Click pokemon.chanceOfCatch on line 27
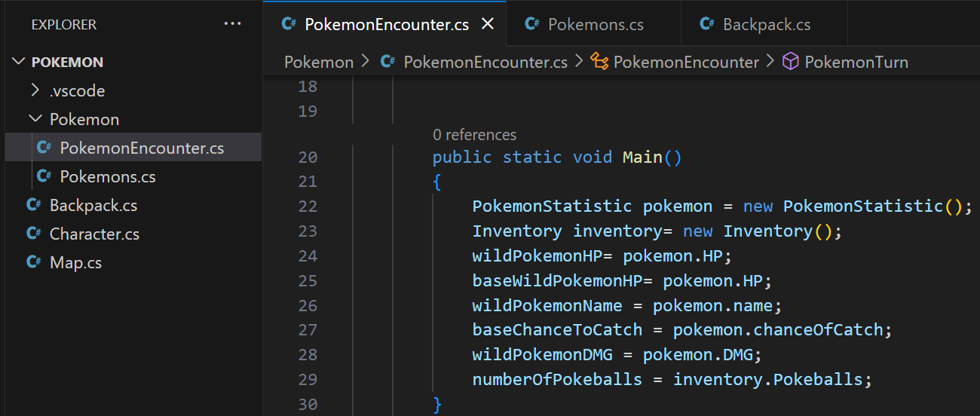The height and width of the screenshot is (416, 980). pos(778,330)
